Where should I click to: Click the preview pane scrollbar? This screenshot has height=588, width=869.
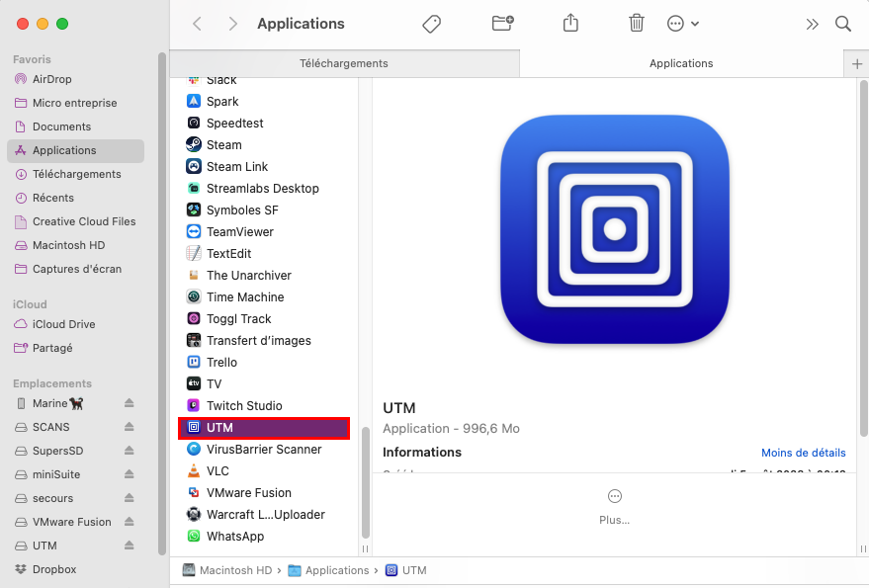863,258
